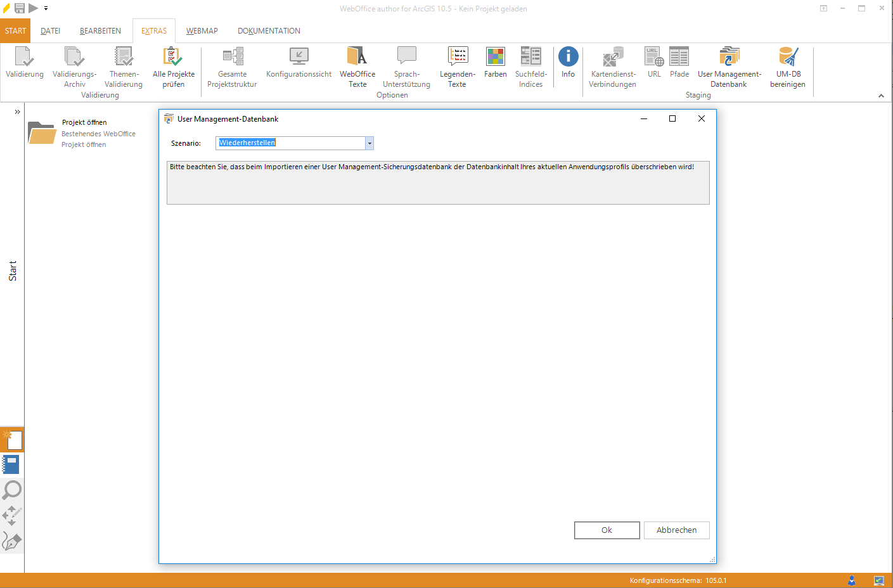893x588 pixels.
Task: Open Legenden-Texte in the Extras ribbon
Action: tap(457, 66)
